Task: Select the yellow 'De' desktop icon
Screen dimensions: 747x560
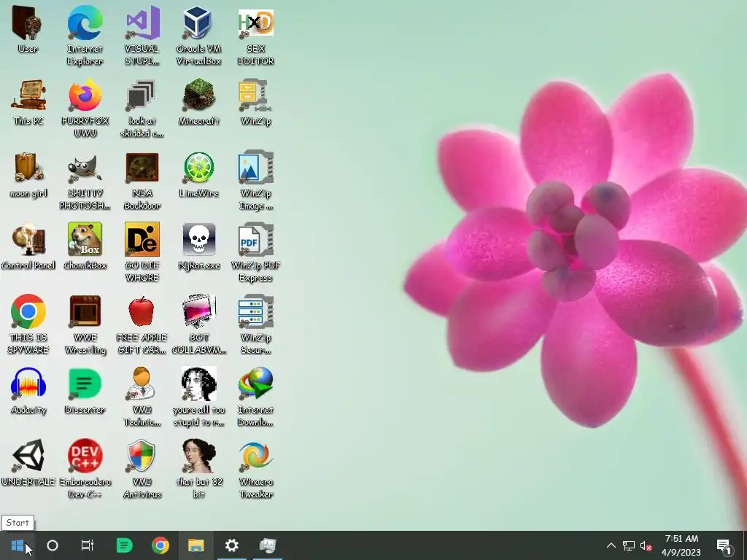Action: point(142,239)
